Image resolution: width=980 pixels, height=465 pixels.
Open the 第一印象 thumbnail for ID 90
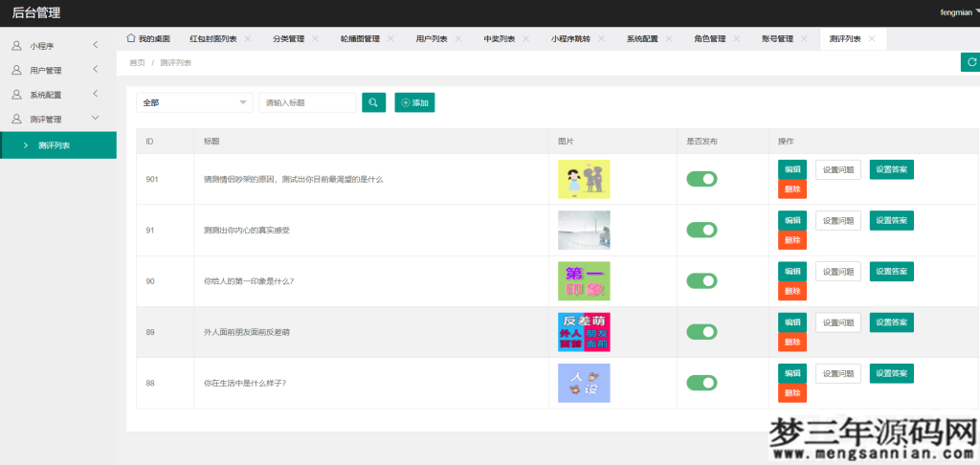(x=584, y=280)
